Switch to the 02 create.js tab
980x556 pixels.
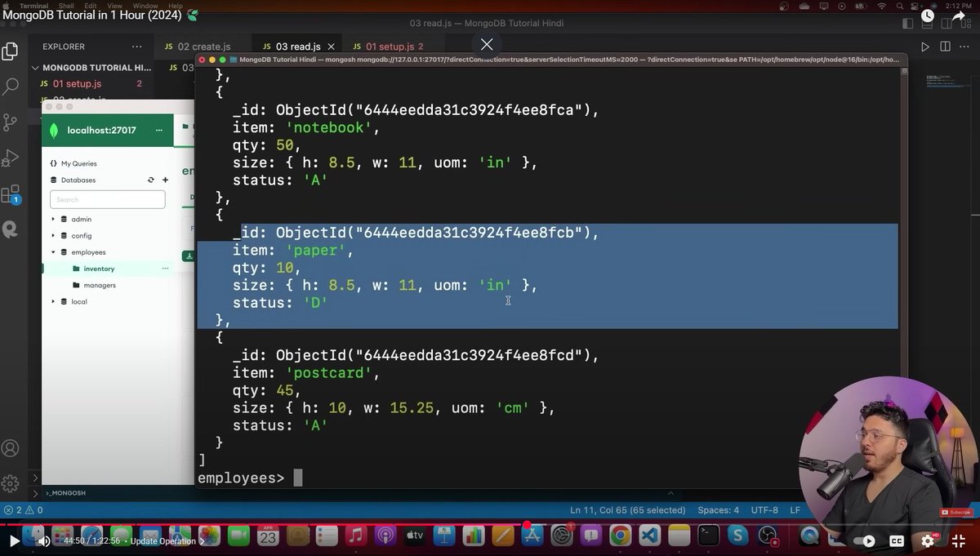(x=198, y=47)
